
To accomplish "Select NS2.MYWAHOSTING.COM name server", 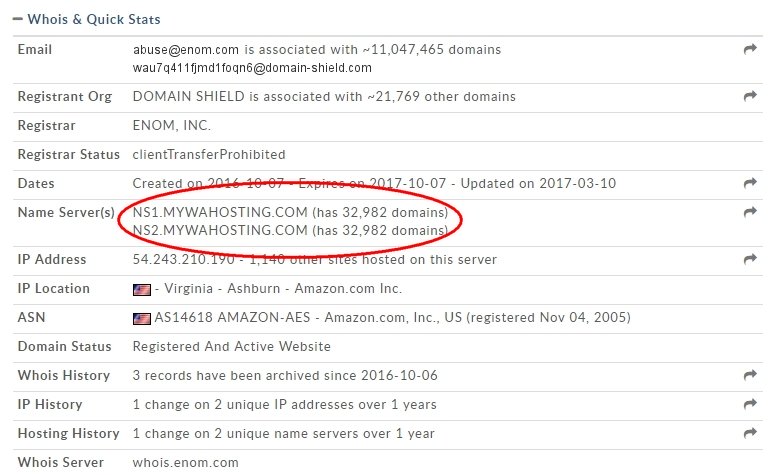I will [220, 230].
